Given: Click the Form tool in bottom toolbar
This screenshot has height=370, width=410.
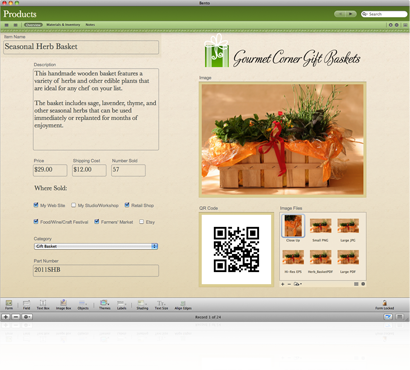Looking at the screenshot, I should pos(9,304).
